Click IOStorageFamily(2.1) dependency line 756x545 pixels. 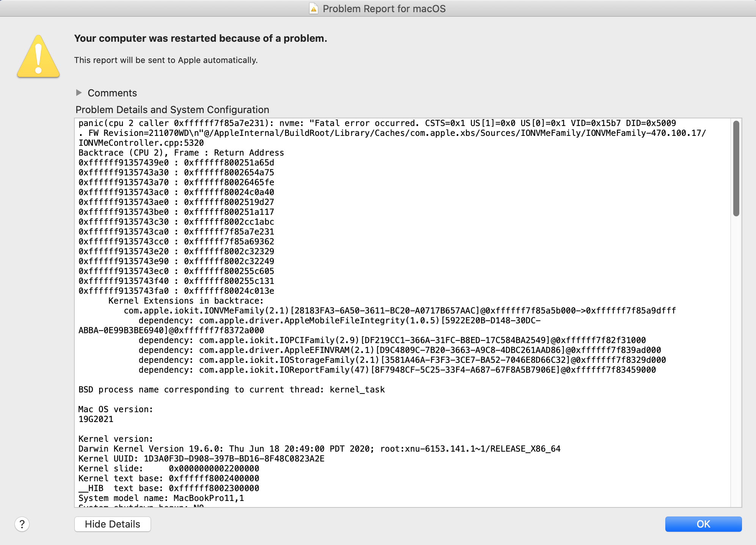click(x=402, y=360)
